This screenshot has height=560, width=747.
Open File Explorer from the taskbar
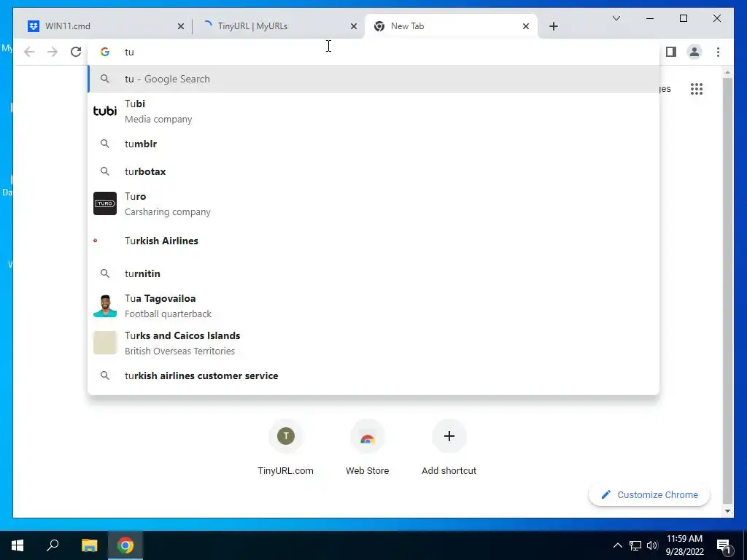(x=89, y=545)
